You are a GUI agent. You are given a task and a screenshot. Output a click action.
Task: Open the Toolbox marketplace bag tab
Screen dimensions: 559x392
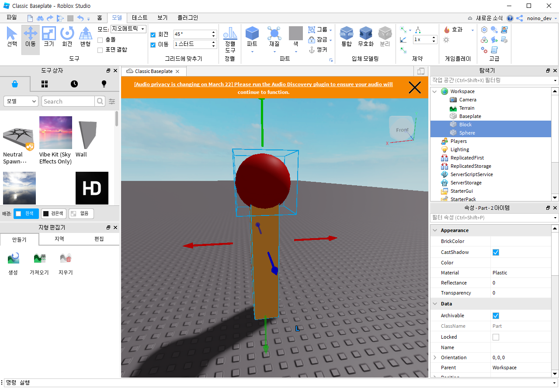[15, 84]
